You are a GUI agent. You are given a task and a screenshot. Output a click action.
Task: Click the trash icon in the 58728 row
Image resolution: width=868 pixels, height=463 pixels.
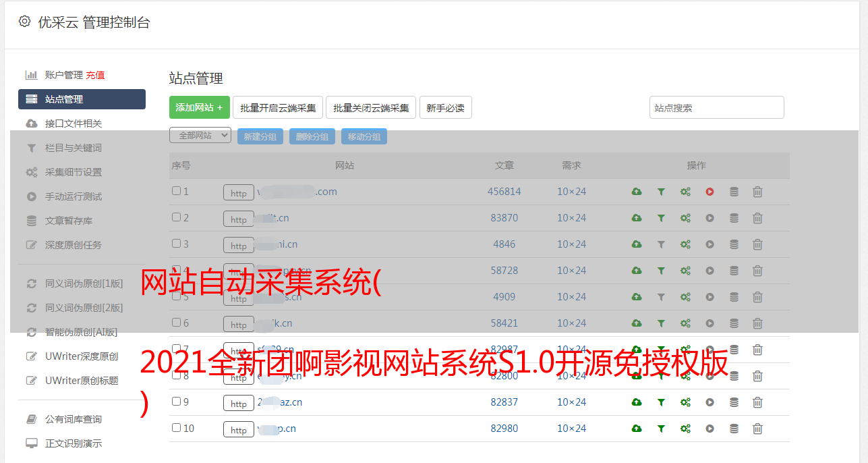pyautogui.click(x=757, y=271)
